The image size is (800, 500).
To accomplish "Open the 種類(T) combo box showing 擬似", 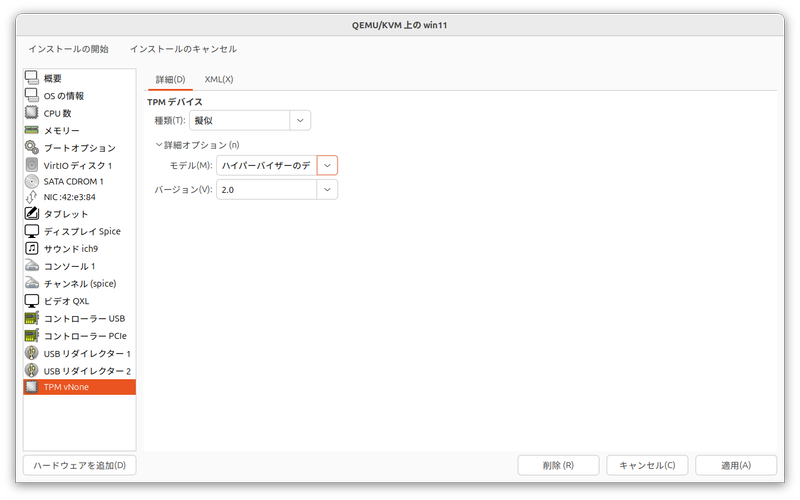I will [249, 120].
